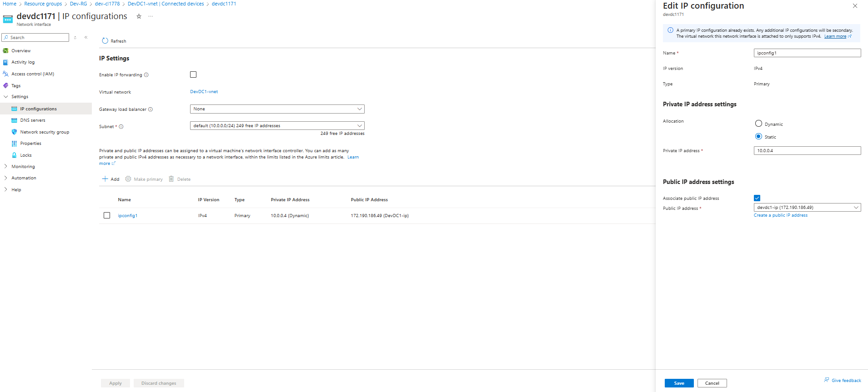Click the sort arrows beside sidebar search
The height and width of the screenshot is (392, 868).
click(75, 38)
